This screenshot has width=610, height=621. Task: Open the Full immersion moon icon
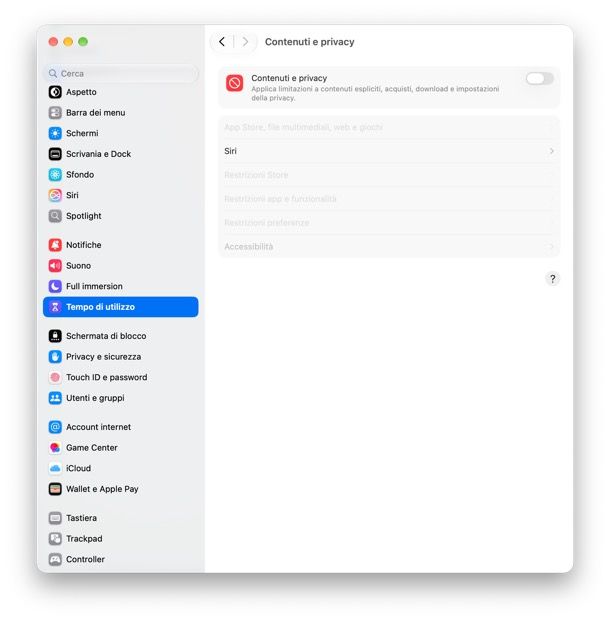[x=55, y=286]
